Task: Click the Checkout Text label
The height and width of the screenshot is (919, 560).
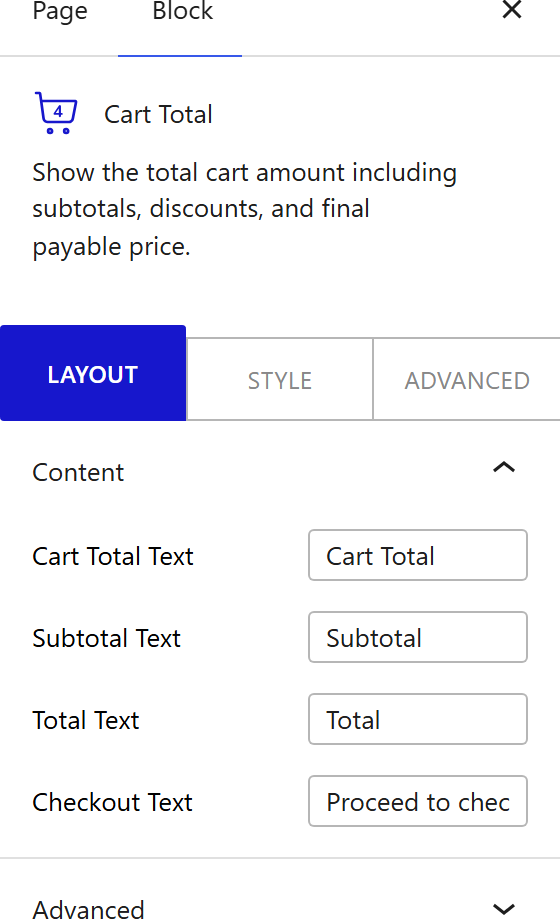Action: pos(112,802)
